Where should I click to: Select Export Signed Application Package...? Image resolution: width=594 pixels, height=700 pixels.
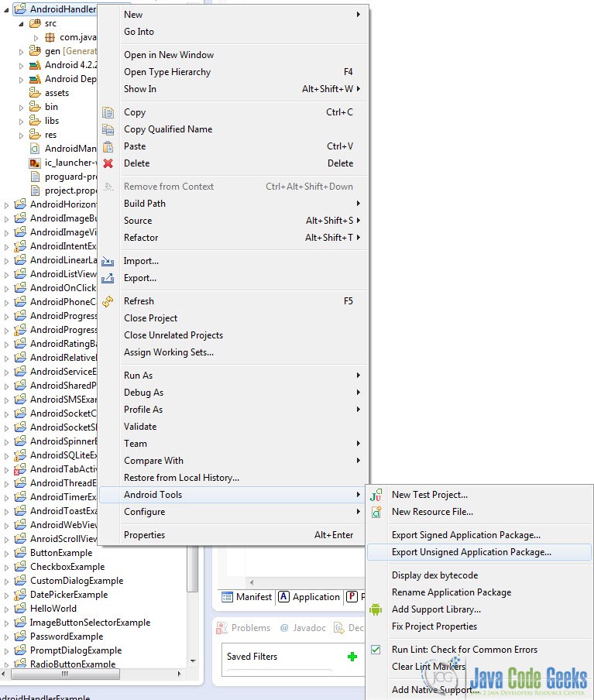(x=479, y=535)
